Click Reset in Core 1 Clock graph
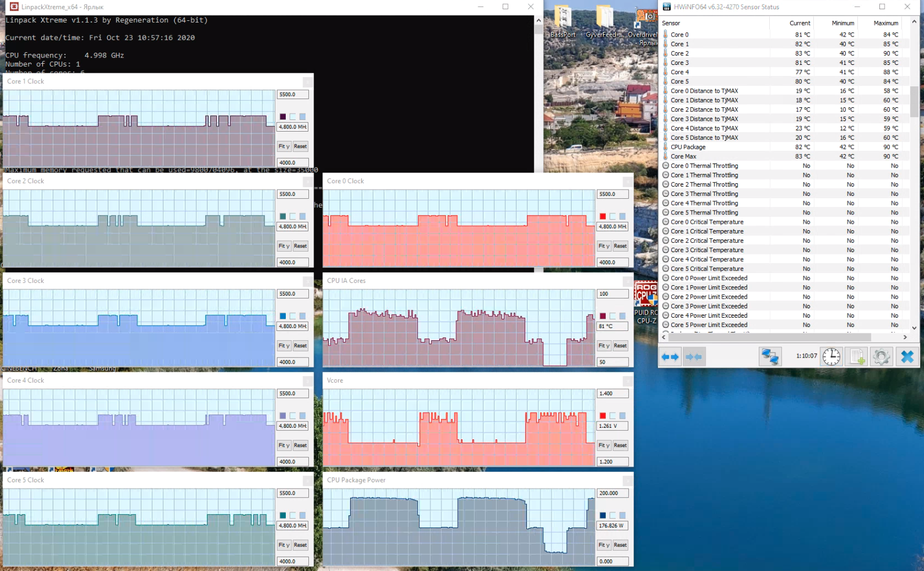 pyautogui.click(x=300, y=147)
